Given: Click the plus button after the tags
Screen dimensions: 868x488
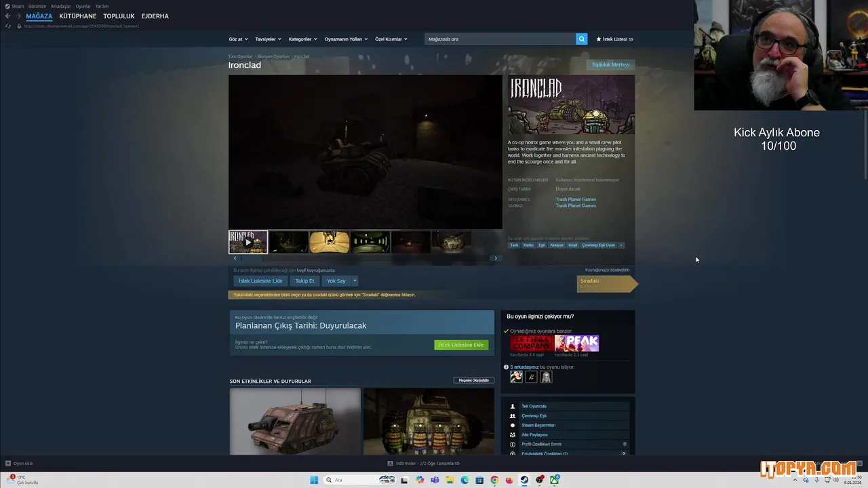Looking at the screenshot, I should click(620, 245).
